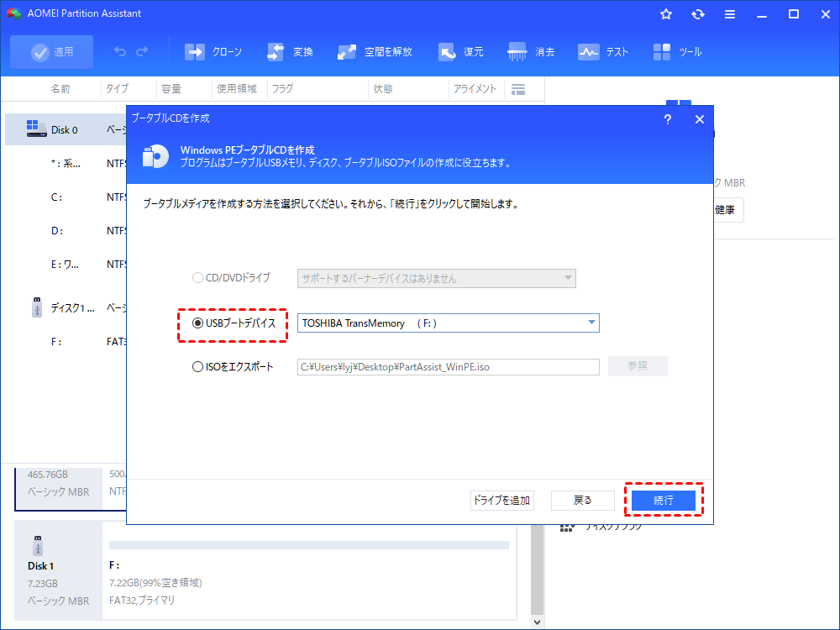The image size is (840, 630).
Task: Click the ドライブを追加 button
Action: point(502,501)
